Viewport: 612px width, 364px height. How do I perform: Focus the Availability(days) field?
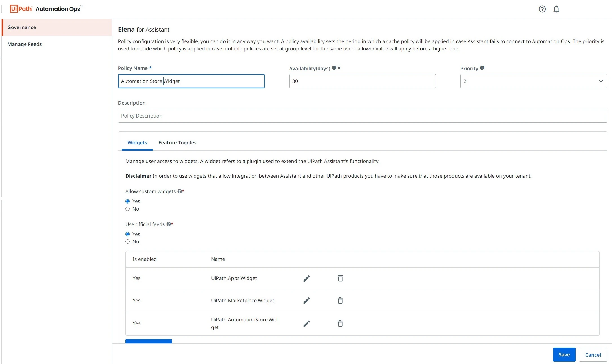point(362,81)
